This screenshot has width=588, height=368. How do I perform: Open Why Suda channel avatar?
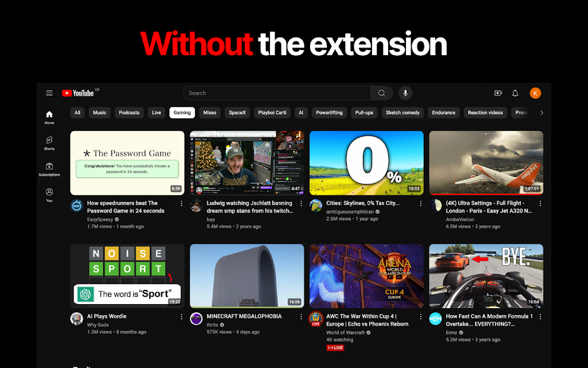[x=77, y=319]
